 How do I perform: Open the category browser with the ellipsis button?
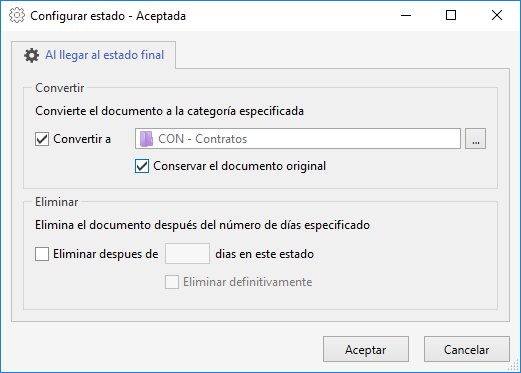(475, 139)
